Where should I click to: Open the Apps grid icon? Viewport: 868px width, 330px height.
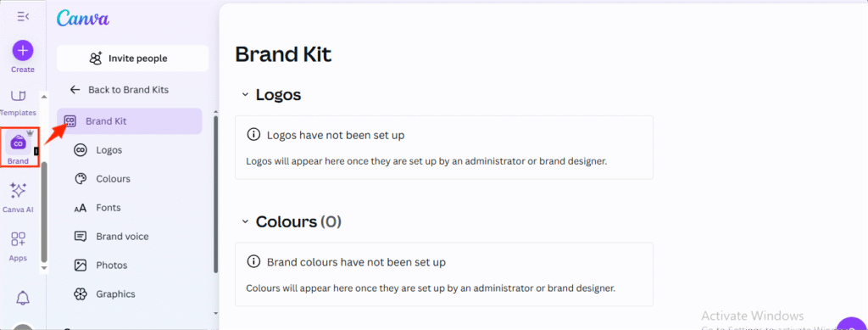(19, 239)
